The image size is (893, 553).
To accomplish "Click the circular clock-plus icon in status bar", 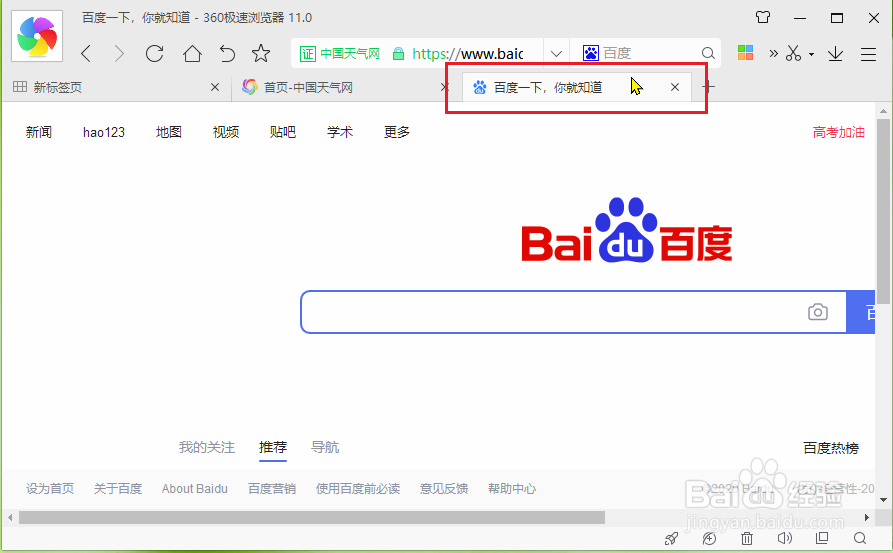I will [x=709, y=538].
